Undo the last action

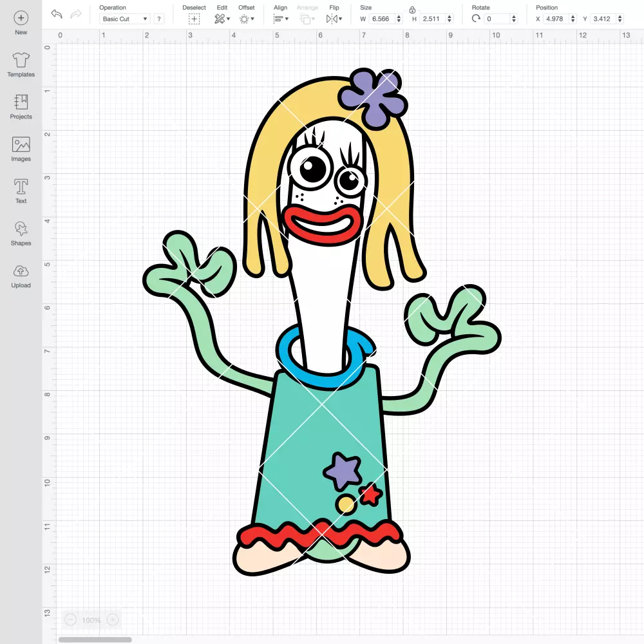57,14
